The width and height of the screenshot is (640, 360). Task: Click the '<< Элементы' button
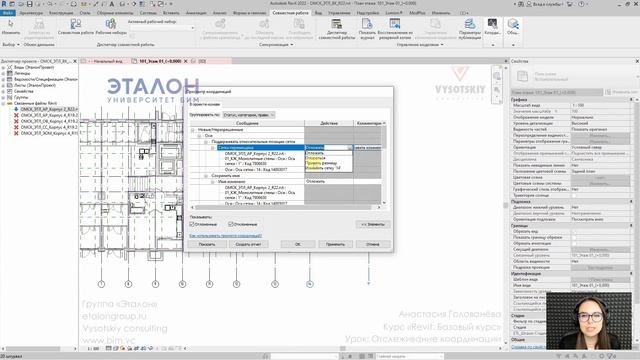pos(373,224)
